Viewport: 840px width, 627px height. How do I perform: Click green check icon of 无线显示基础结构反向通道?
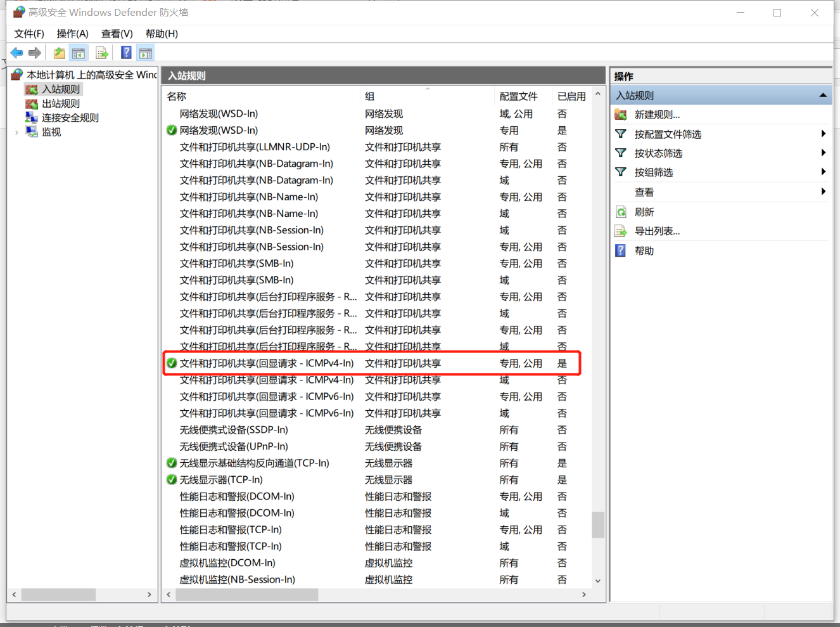(172, 463)
